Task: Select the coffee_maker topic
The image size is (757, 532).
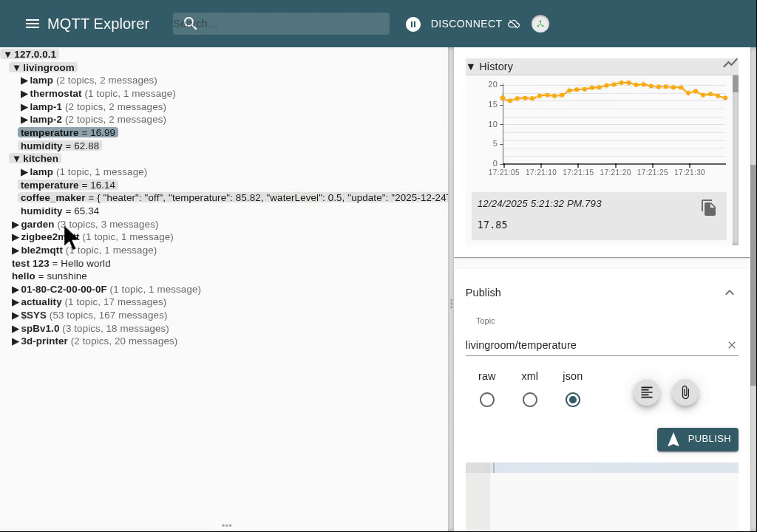Action: tap(53, 198)
